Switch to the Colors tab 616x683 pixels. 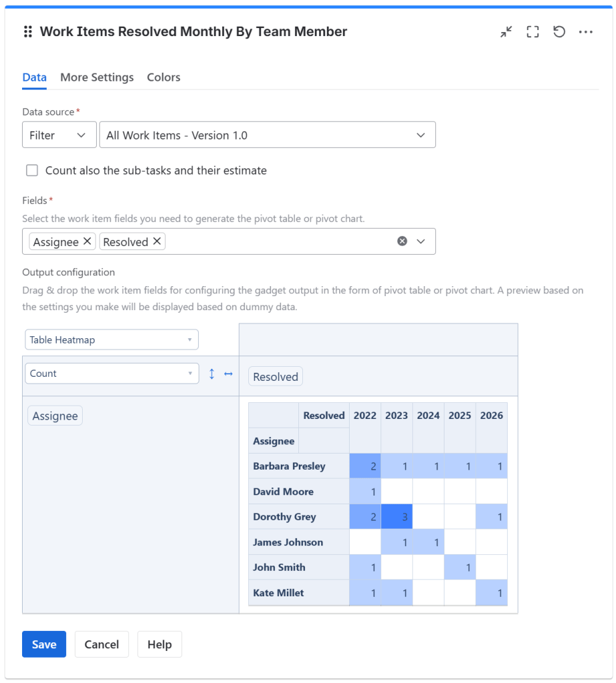(164, 77)
